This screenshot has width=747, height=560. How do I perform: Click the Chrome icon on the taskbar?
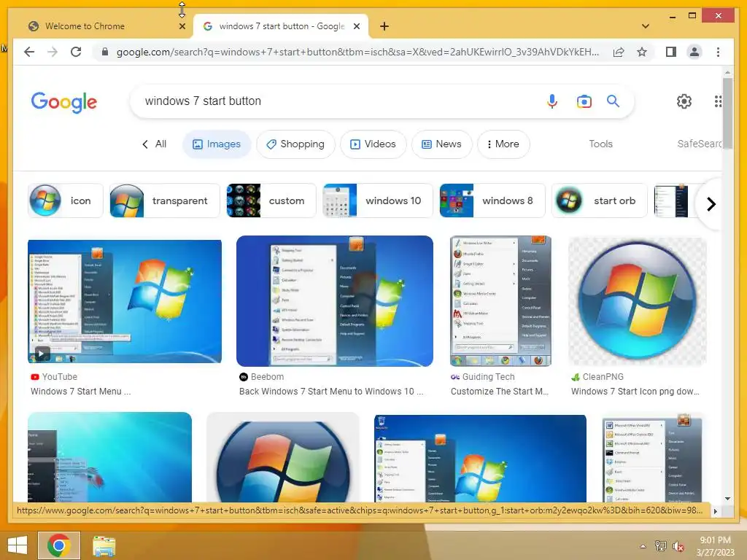coord(58,545)
